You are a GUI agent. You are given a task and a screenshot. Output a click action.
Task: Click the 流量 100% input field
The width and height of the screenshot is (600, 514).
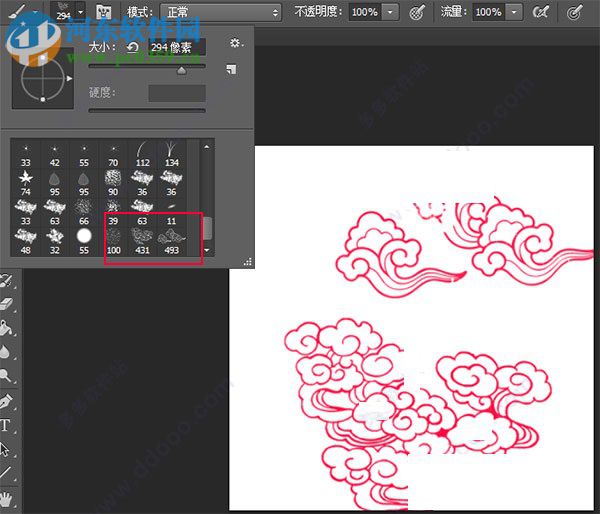click(489, 12)
